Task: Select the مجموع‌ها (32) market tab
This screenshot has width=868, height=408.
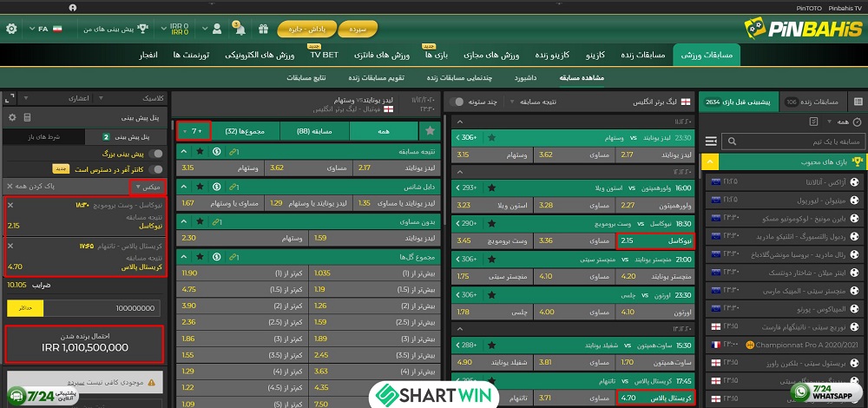Action: tap(246, 131)
